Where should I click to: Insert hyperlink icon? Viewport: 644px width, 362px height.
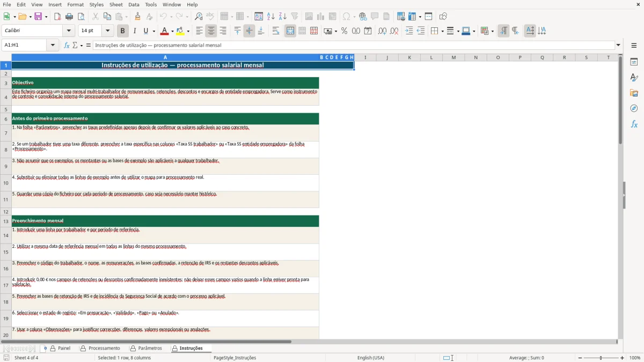[363, 17]
